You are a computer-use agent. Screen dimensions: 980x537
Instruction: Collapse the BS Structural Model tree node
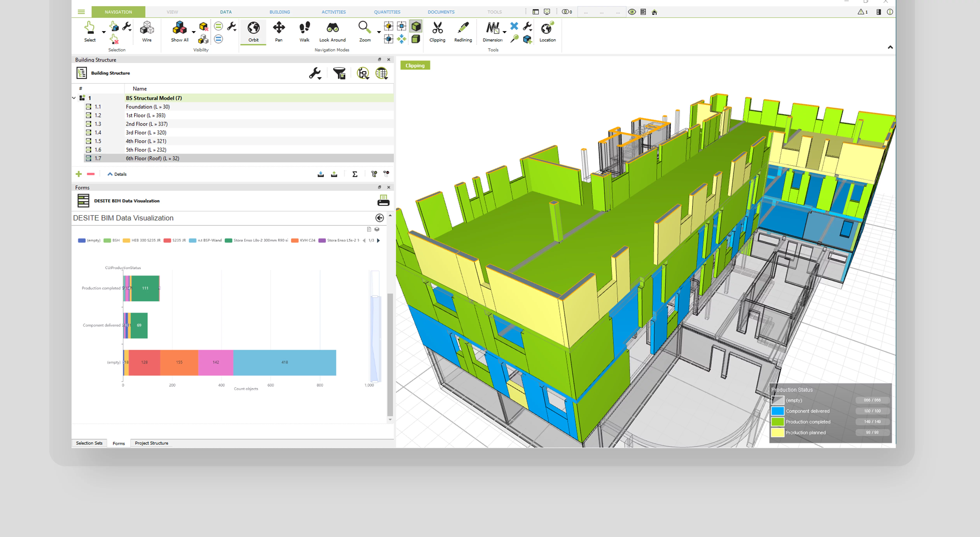tap(74, 98)
